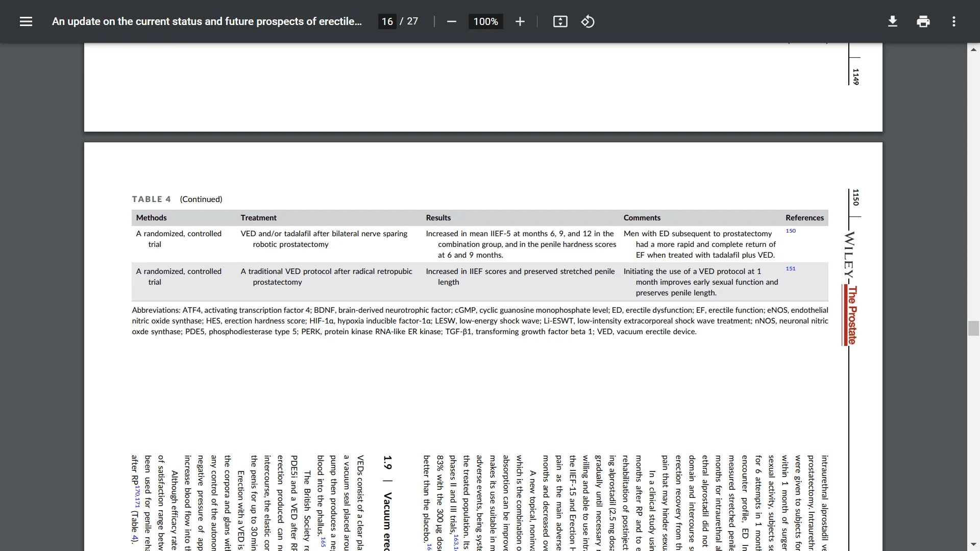Download the PDF file
This screenshot has width=980, height=551.
coord(892,21)
